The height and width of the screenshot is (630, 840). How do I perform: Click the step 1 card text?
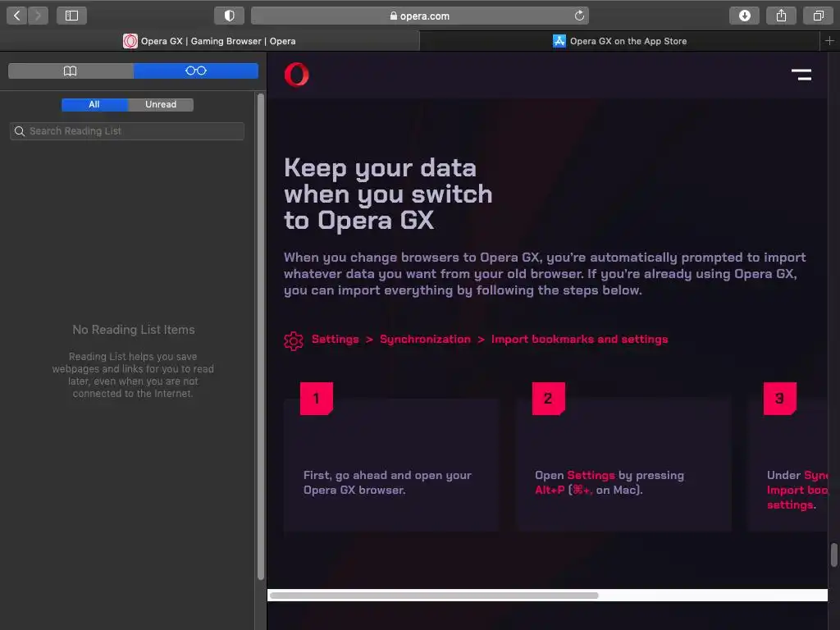pyautogui.click(x=387, y=482)
